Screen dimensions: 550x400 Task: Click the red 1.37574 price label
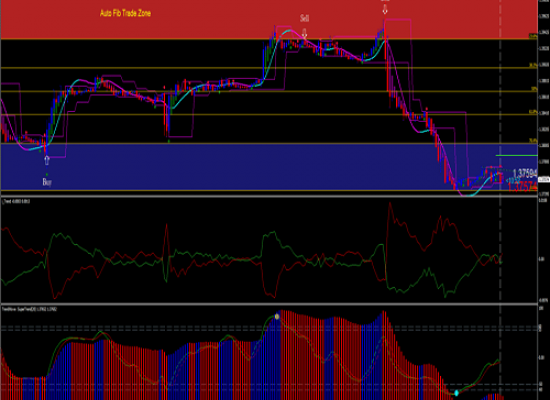(x=521, y=186)
